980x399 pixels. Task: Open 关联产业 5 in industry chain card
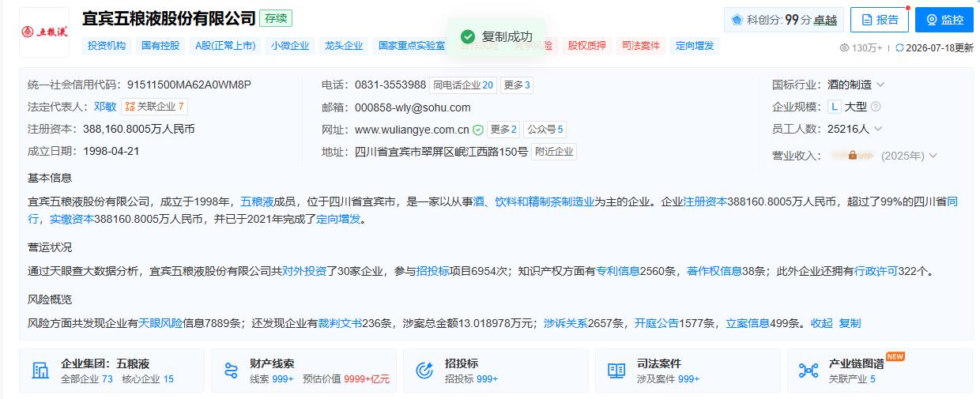coord(852,379)
